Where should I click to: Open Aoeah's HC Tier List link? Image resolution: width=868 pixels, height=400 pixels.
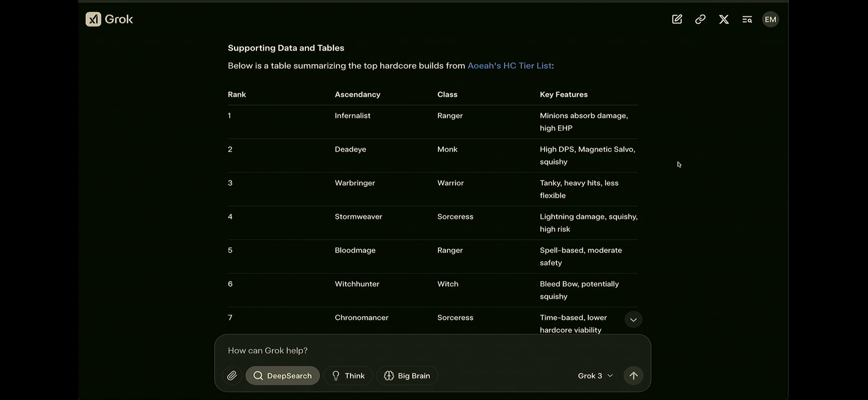509,66
